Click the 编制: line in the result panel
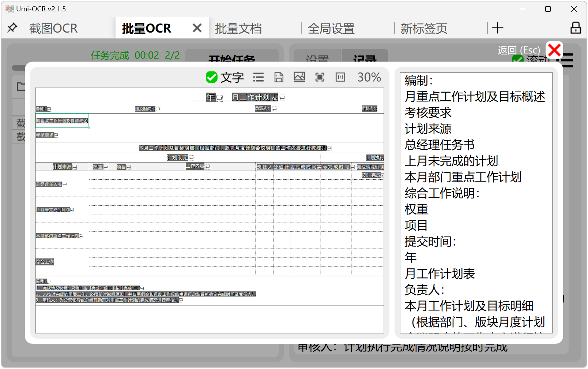588x369 pixels. [419, 80]
